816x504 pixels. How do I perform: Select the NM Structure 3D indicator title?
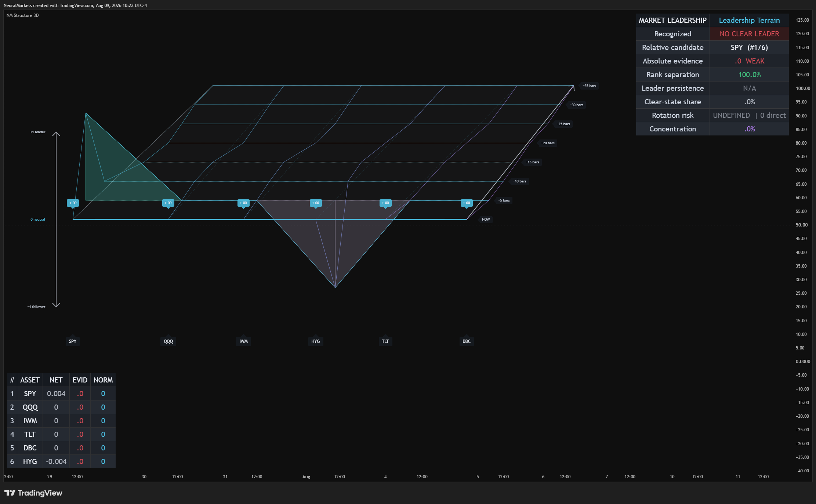point(22,15)
